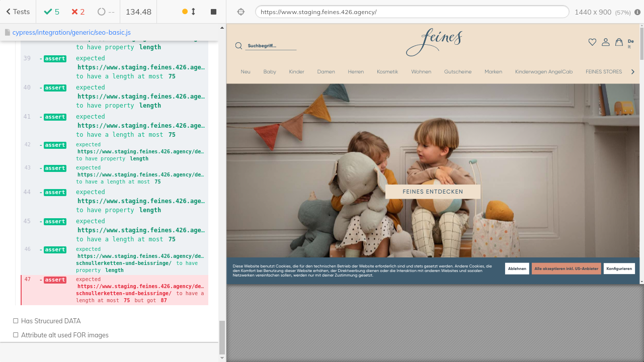
Task: Focus the Suchbegriff search field
Action: coord(271,46)
